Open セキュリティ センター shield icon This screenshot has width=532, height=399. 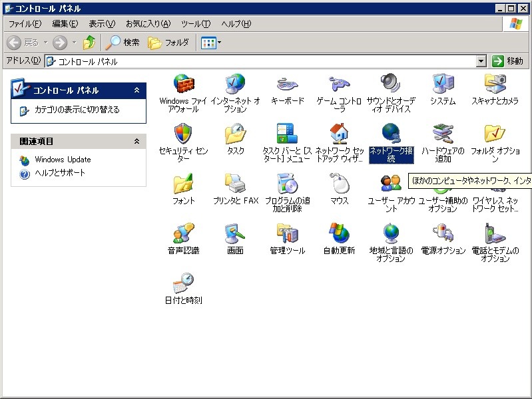click(x=184, y=134)
